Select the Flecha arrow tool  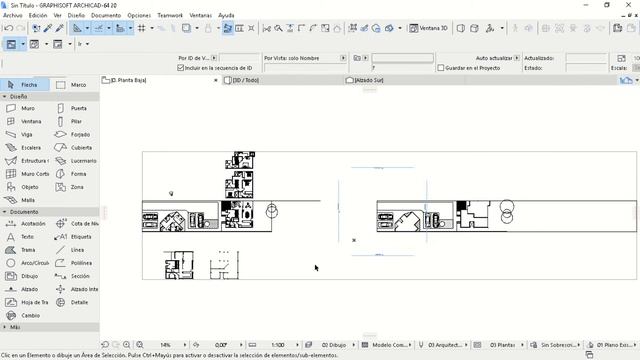pyautogui.click(x=24, y=85)
